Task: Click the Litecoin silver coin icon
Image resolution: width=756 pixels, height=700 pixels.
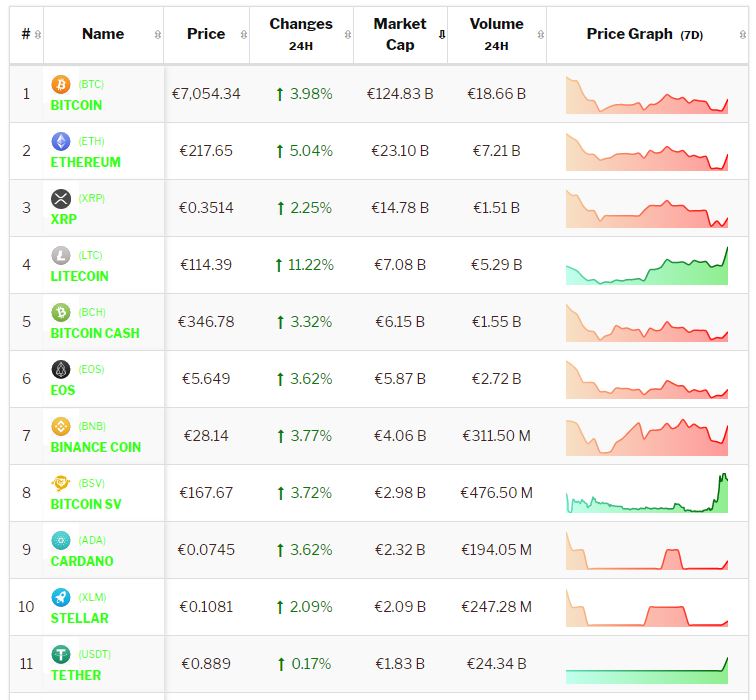Action: (x=61, y=255)
